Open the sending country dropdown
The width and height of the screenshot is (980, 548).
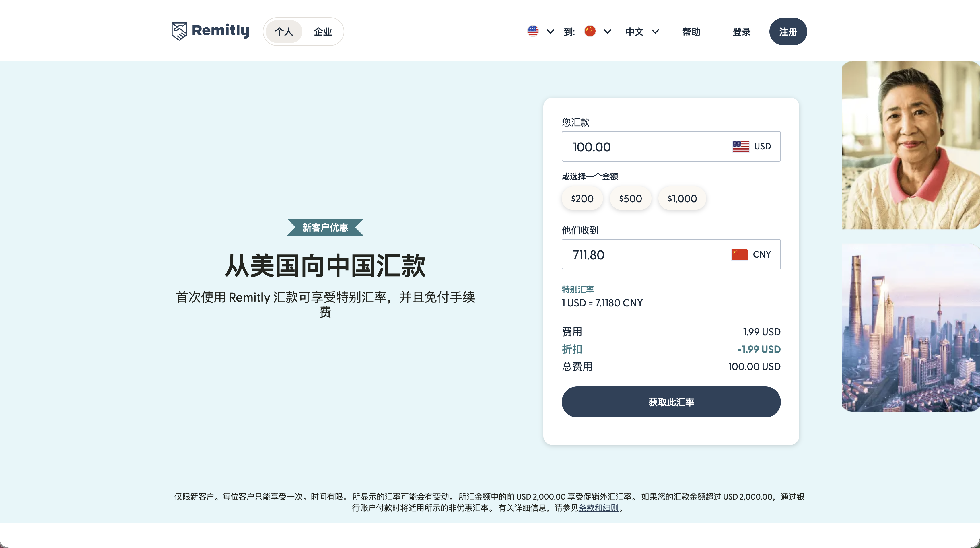pyautogui.click(x=550, y=32)
